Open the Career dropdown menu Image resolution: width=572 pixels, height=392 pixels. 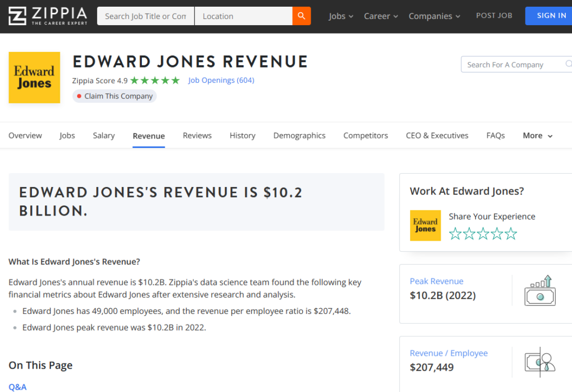click(380, 16)
